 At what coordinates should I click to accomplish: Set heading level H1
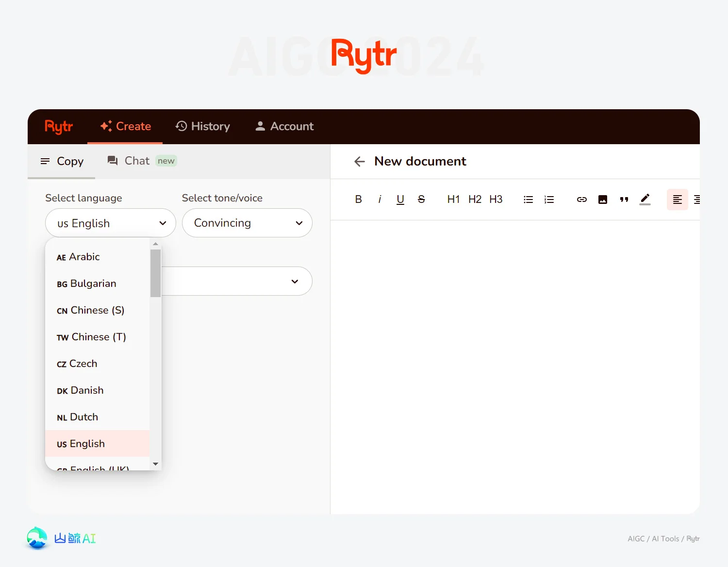(453, 200)
